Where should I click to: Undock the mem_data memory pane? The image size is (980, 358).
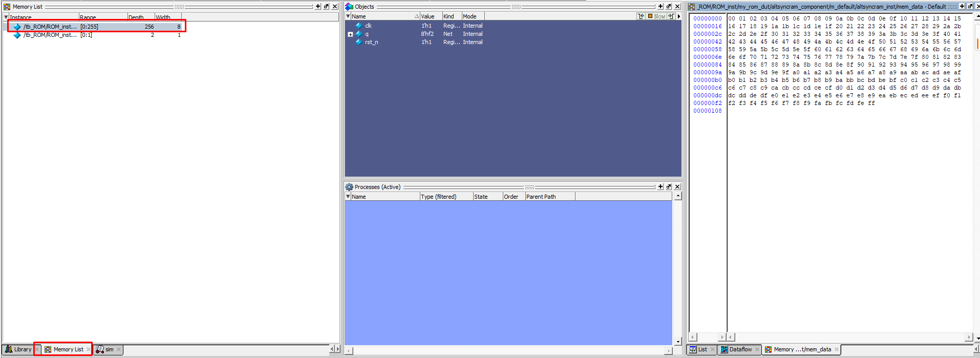coord(970,7)
